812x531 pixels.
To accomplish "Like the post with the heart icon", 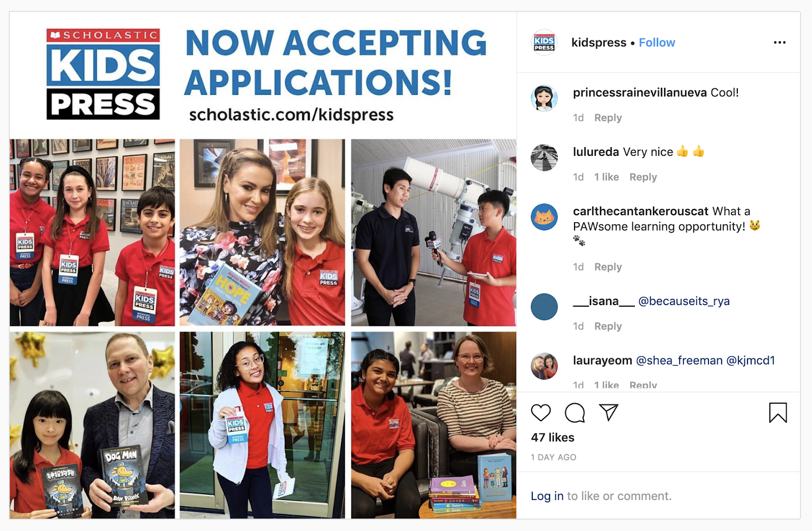I will (540, 413).
